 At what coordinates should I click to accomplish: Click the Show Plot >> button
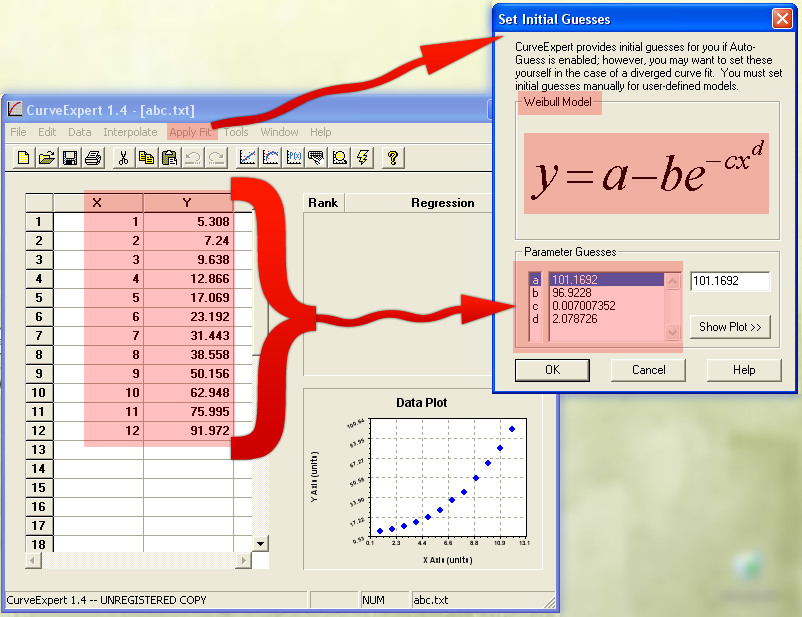[x=730, y=327]
